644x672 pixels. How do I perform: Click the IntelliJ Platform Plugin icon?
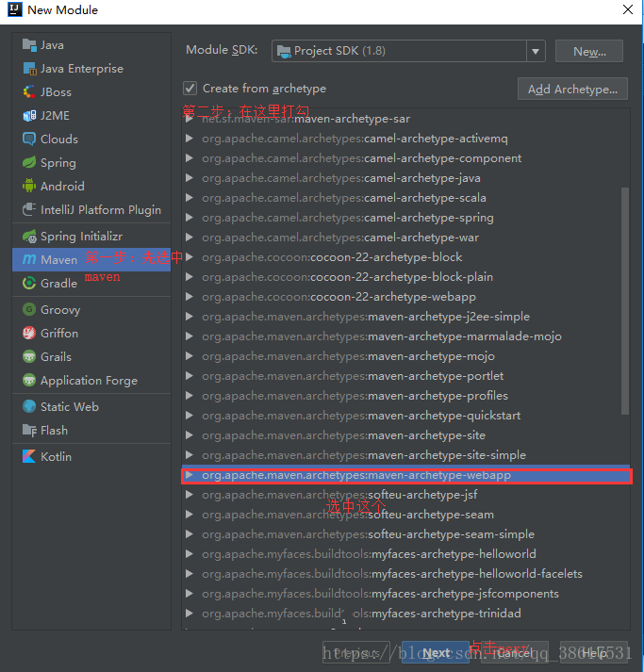click(29, 209)
